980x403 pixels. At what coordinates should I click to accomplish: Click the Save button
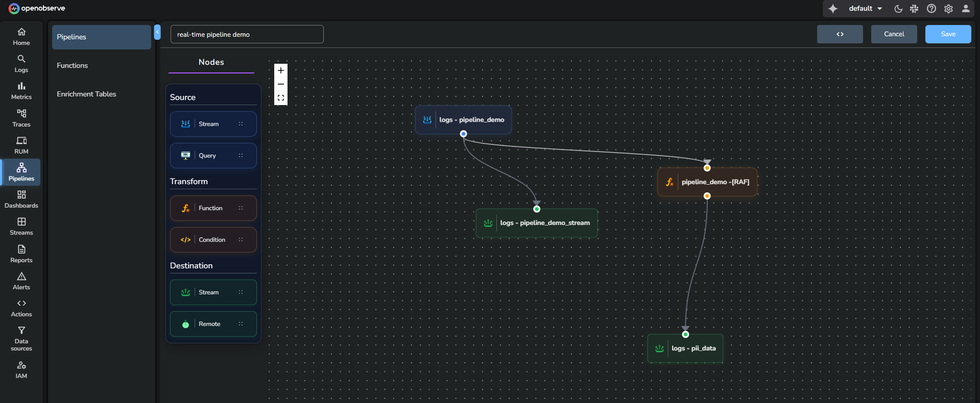coord(948,34)
